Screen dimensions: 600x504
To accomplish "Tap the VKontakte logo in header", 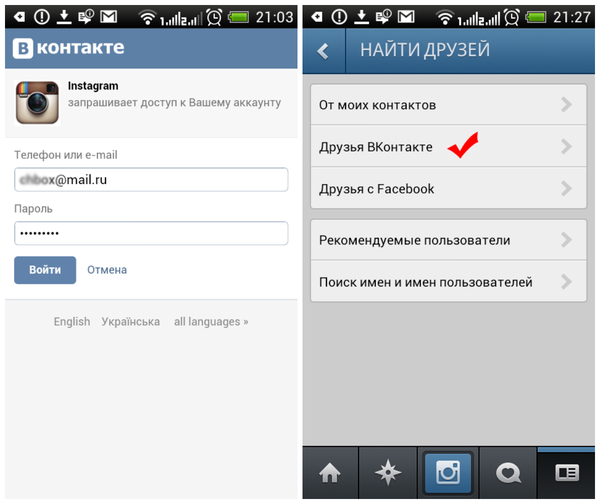I will pos(68,48).
